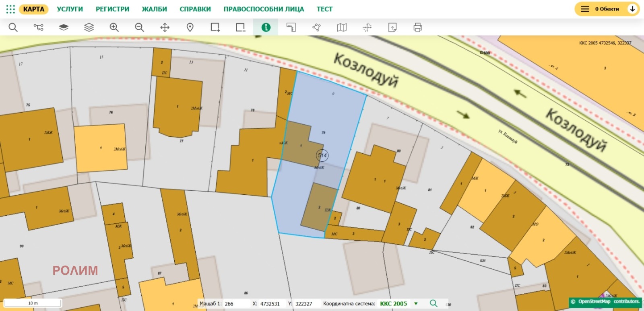Toggle the green info identify tool
Viewport: 644px width, 311px height.
pos(266,27)
